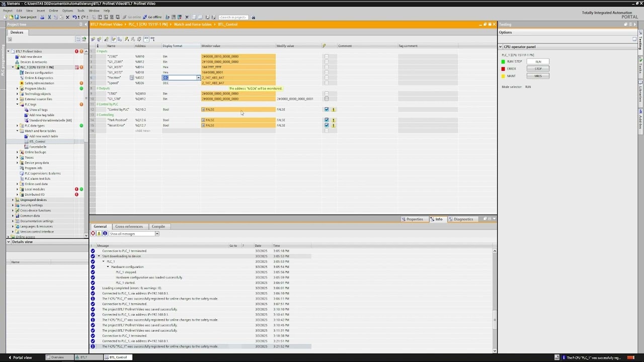Collapse the CPU operator panel section
Screen dimensions: 644x362
coord(501,47)
